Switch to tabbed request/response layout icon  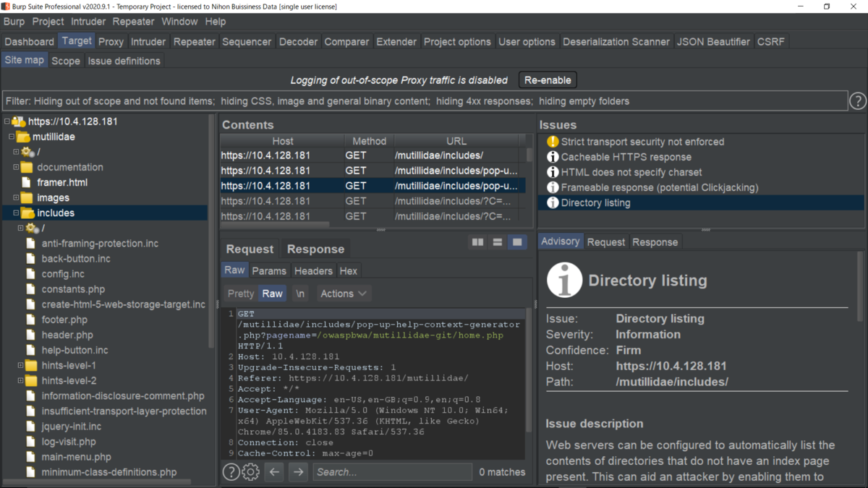[517, 242]
